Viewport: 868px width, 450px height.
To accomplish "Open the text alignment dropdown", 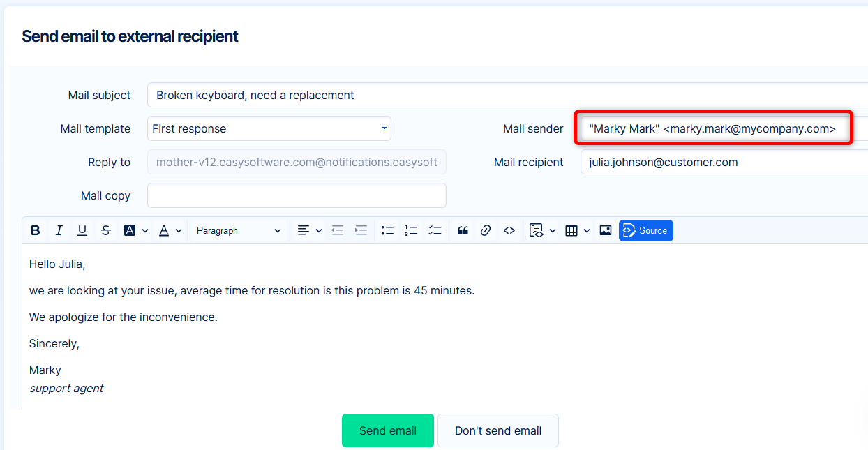I will point(309,230).
